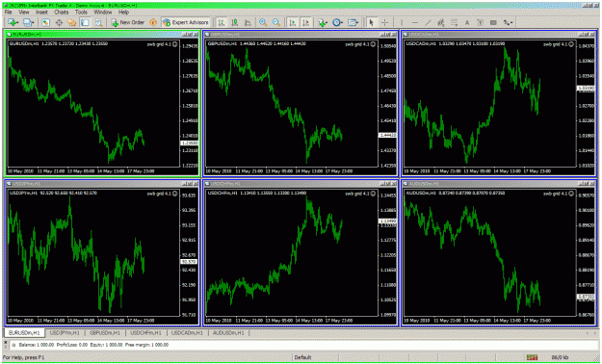
Task: Open MetaEditor with the yellow diamond icon
Action: click(x=153, y=23)
